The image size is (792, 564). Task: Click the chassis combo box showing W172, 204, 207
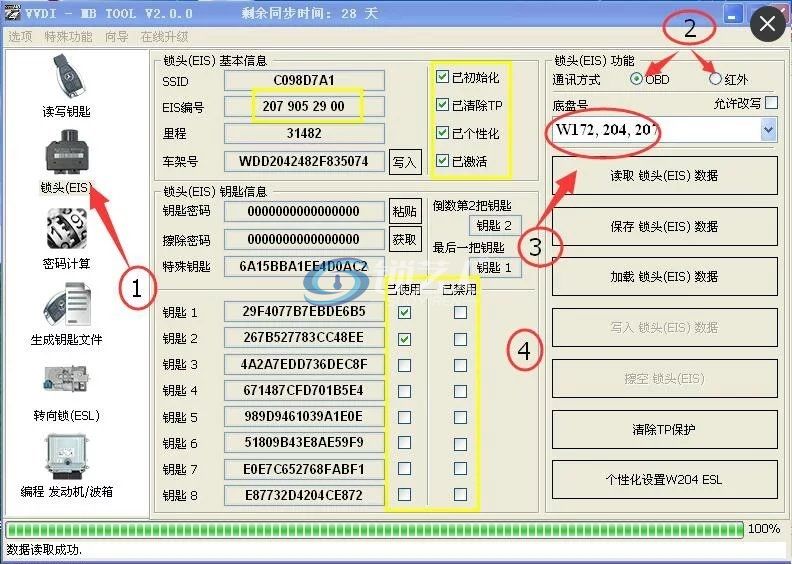pyautogui.click(x=663, y=130)
